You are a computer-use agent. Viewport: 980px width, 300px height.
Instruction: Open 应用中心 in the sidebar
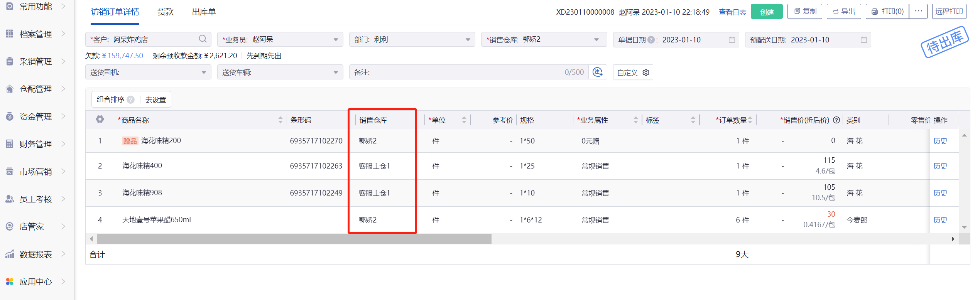(x=36, y=281)
